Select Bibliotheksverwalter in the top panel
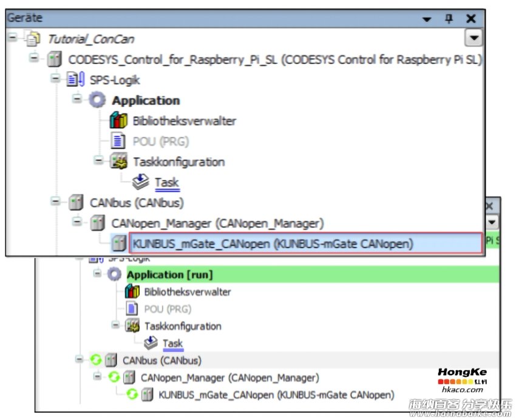This screenshot has width=516, height=420. coord(185,121)
